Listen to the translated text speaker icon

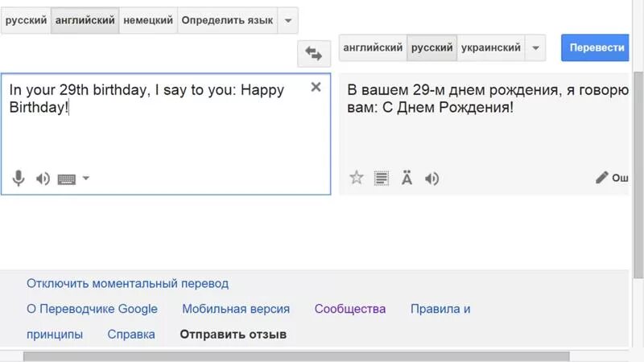432,178
